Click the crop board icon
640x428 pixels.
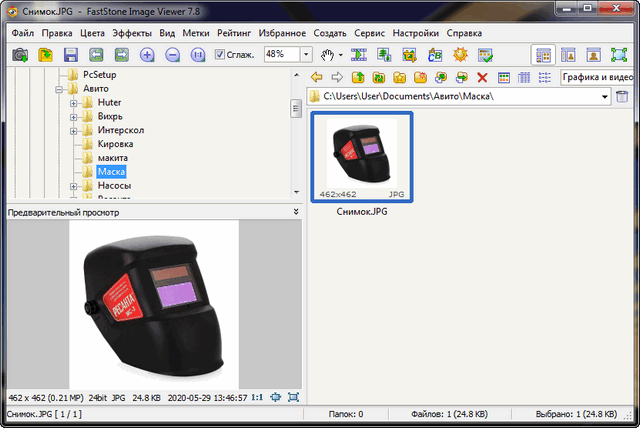click(409, 55)
